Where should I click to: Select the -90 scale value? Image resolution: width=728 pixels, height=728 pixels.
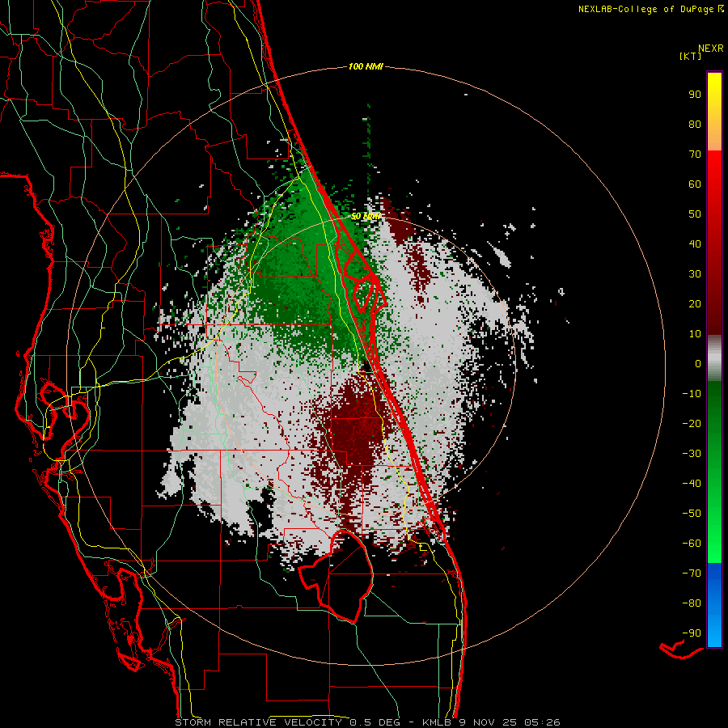tap(692, 633)
